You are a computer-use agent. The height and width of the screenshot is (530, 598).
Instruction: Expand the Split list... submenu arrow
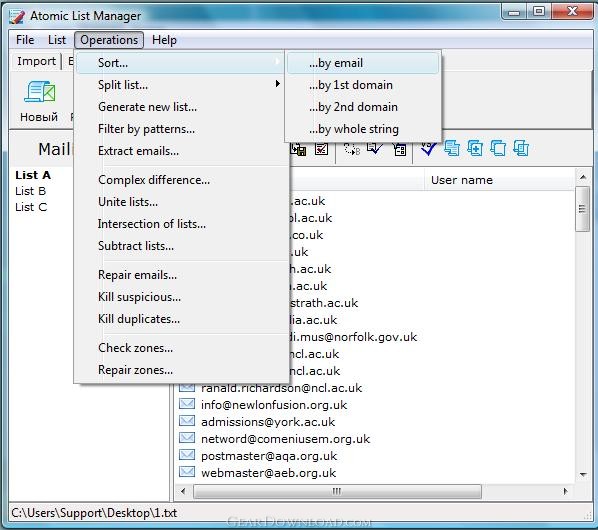[278, 84]
